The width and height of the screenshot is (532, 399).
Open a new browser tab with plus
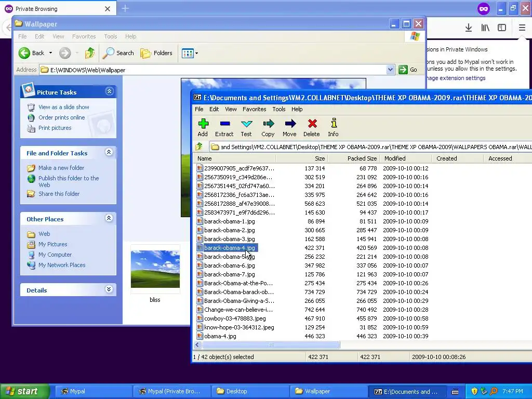point(125,8)
